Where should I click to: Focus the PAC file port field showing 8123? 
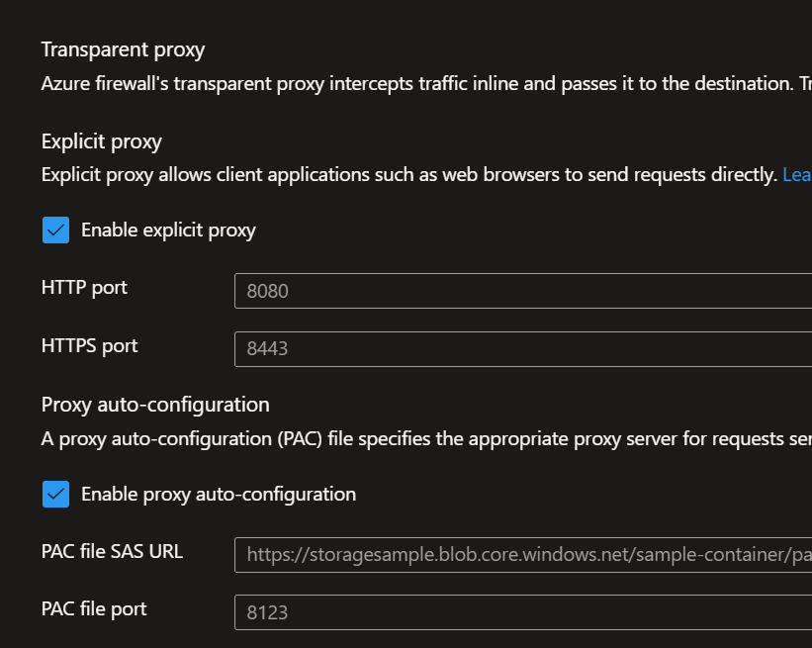point(522,612)
